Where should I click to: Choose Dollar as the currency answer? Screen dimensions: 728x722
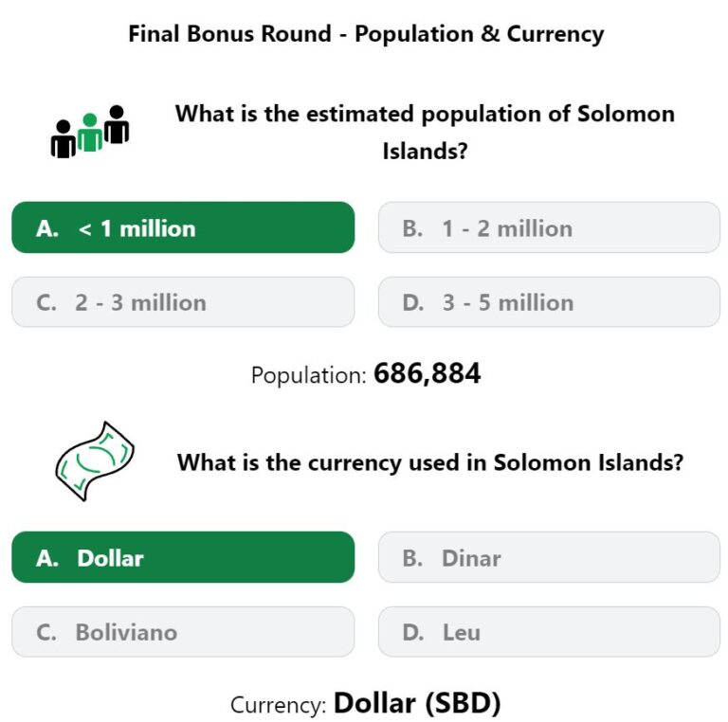coord(183,557)
